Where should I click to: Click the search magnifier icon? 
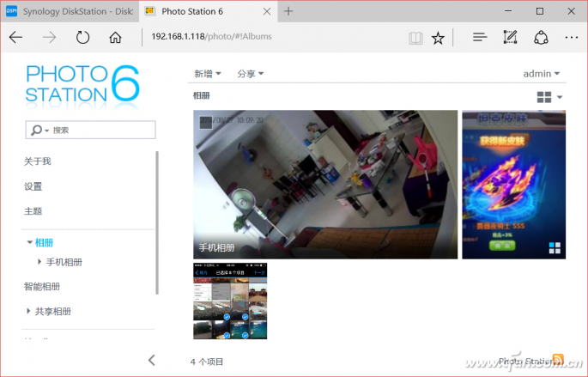[x=37, y=131]
